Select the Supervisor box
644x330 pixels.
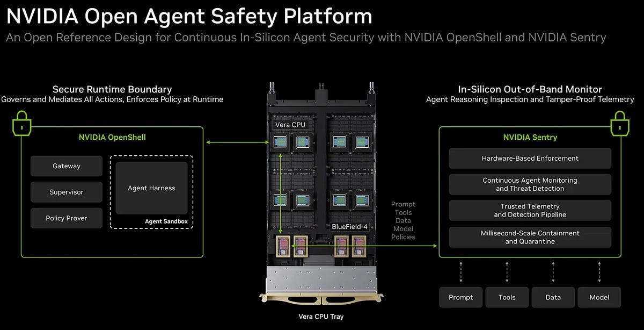coord(67,192)
